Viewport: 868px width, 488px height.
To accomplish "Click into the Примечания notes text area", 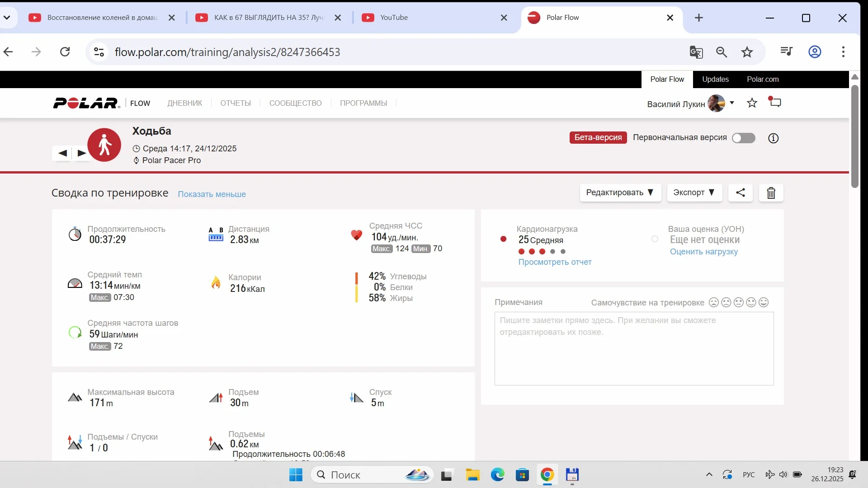I will [x=633, y=348].
